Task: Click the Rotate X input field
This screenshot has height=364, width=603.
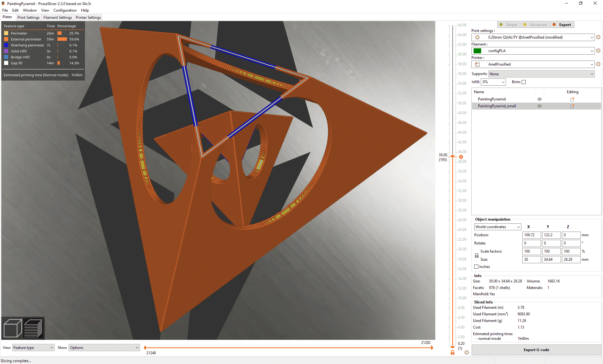Action: pos(531,243)
